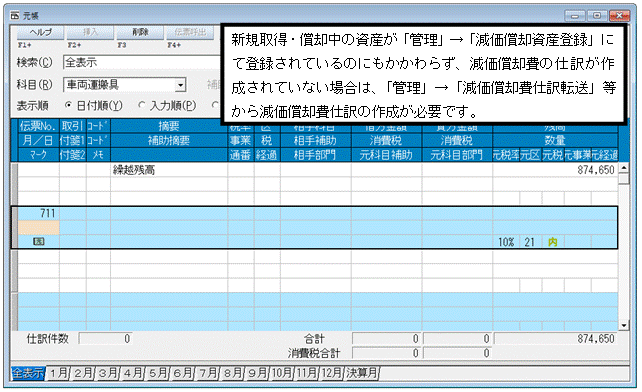
Task: Switch to the 11月 tab
Action: [307, 373]
